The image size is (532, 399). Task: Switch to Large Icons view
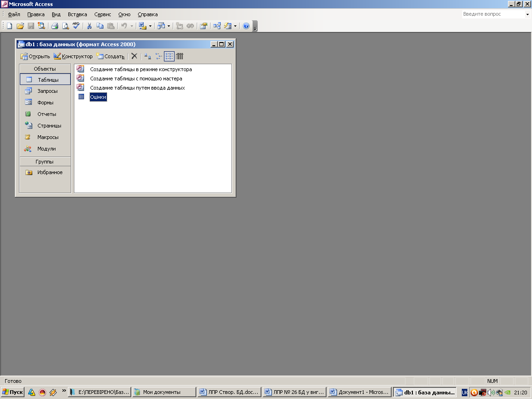point(148,56)
